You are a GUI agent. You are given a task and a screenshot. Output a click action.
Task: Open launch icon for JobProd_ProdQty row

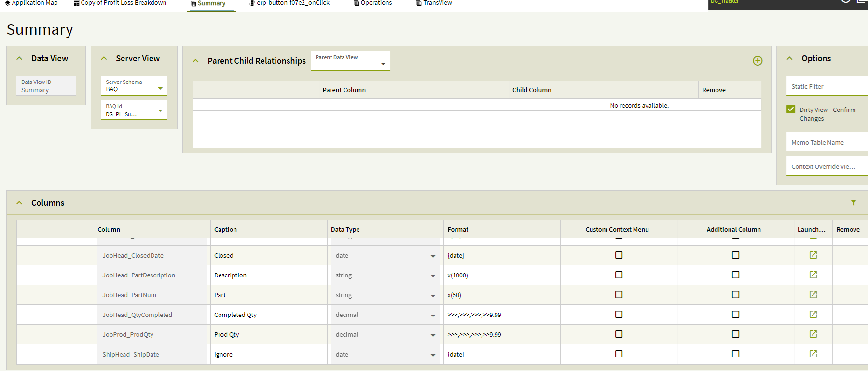[813, 334]
